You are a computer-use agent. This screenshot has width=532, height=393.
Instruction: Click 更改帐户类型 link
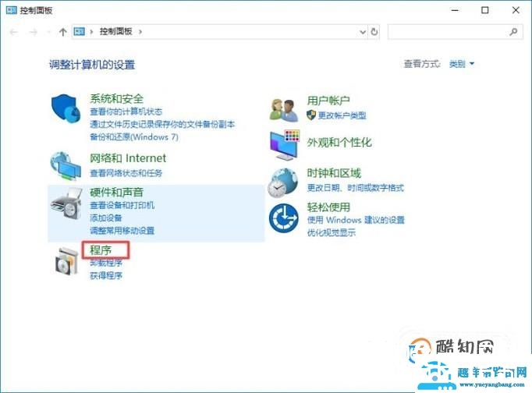(342, 115)
